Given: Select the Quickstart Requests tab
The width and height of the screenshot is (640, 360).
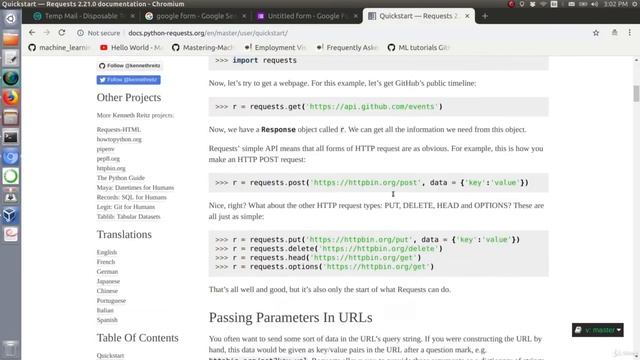Looking at the screenshot, I should point(418,16).
